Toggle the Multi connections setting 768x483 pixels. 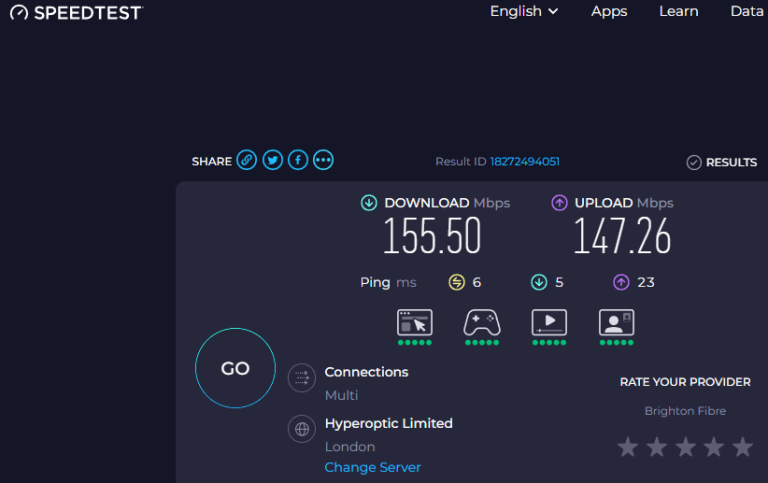click(341, 395)
